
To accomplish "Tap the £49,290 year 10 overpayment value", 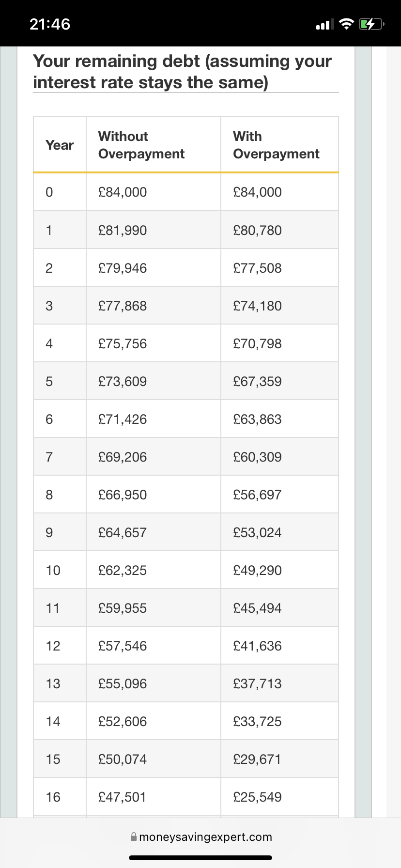I will [257, 570].
